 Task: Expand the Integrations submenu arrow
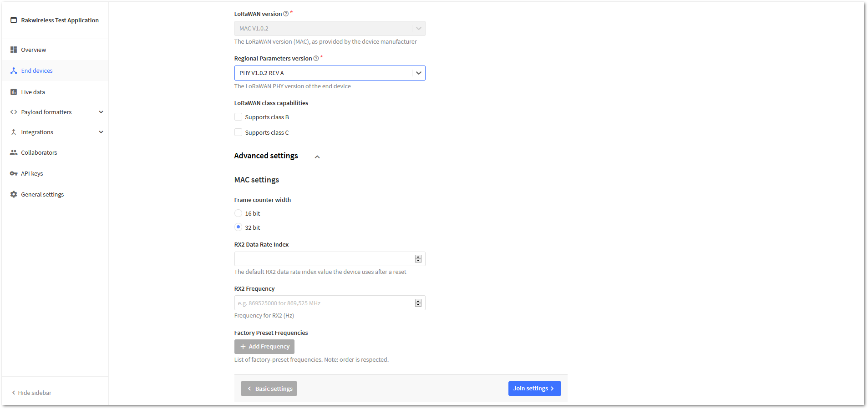101,132
